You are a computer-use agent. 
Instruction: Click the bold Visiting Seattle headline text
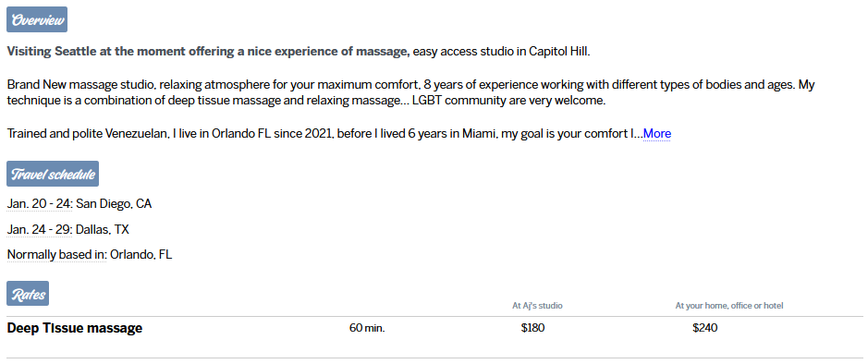click(x=209, y=52)
